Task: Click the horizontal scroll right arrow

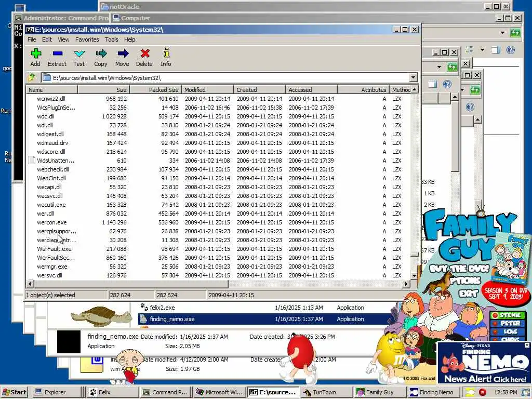Action: coord(406,284)
